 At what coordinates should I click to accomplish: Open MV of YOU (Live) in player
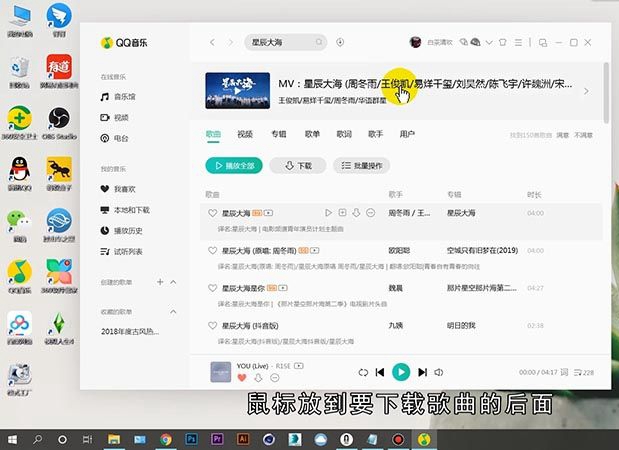pyautogui.click(x=299, y=366)
